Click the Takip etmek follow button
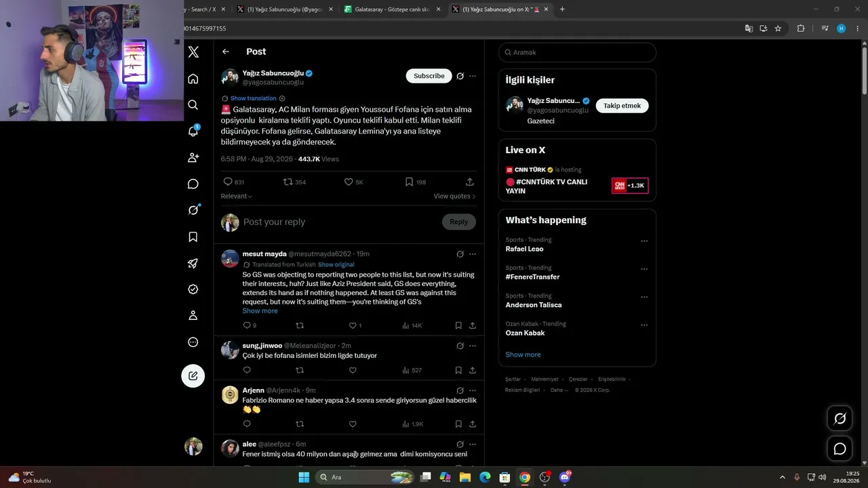 (x=623, y=106)
